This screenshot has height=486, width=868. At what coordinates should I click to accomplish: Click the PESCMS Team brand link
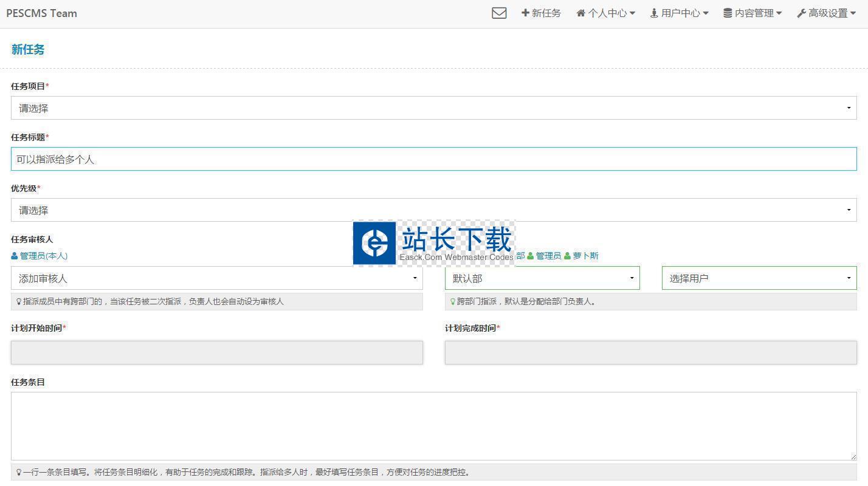41,13
